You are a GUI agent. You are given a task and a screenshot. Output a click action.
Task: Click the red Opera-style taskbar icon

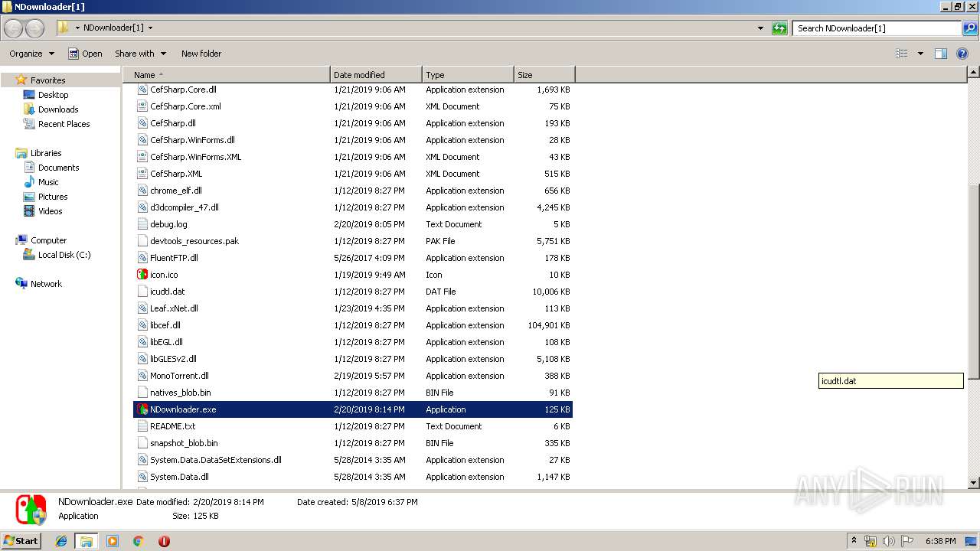click(164, 541)
